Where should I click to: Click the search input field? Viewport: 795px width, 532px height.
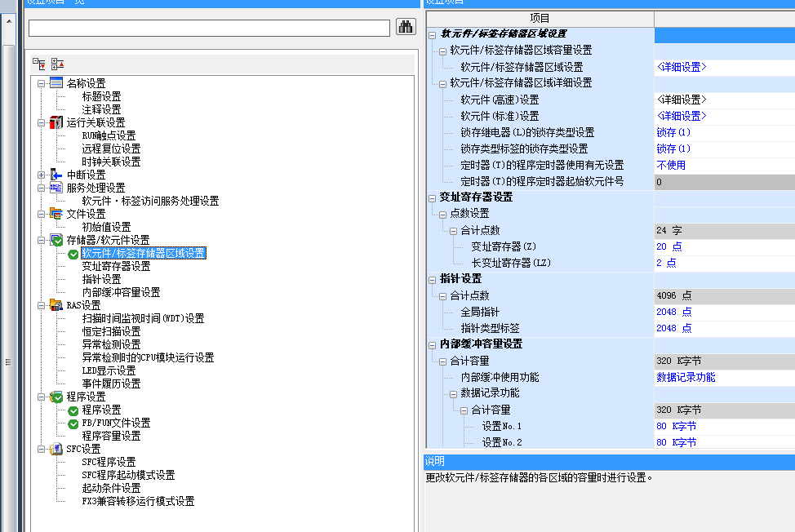(209, 28)
